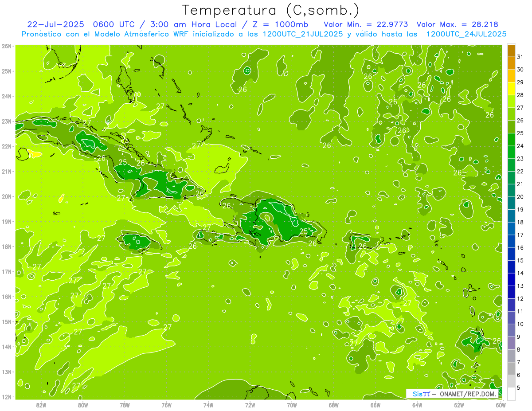Click the 'Z = 1000mb' level text
Screen dimensions: 532x411
pos(281,24)
